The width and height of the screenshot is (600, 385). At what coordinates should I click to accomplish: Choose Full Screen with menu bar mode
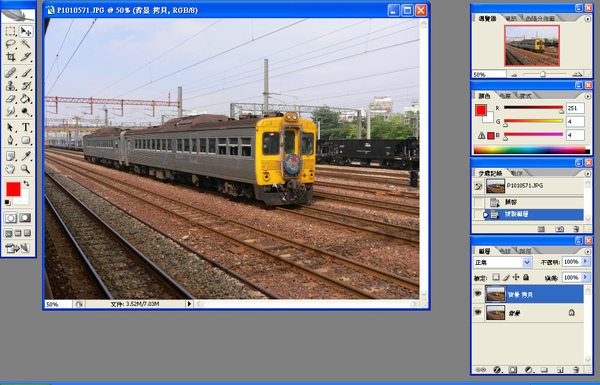pos(18,233)
